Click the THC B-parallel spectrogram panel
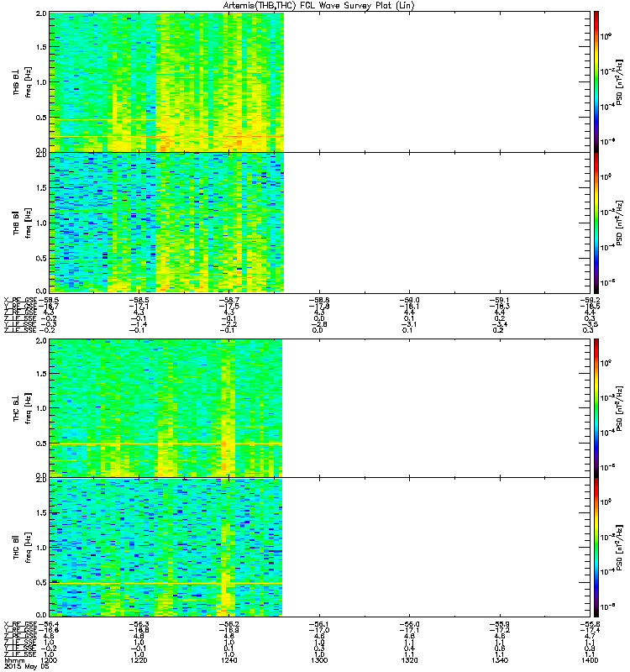This screenshot has width=630, height=672. pos(320,548)
